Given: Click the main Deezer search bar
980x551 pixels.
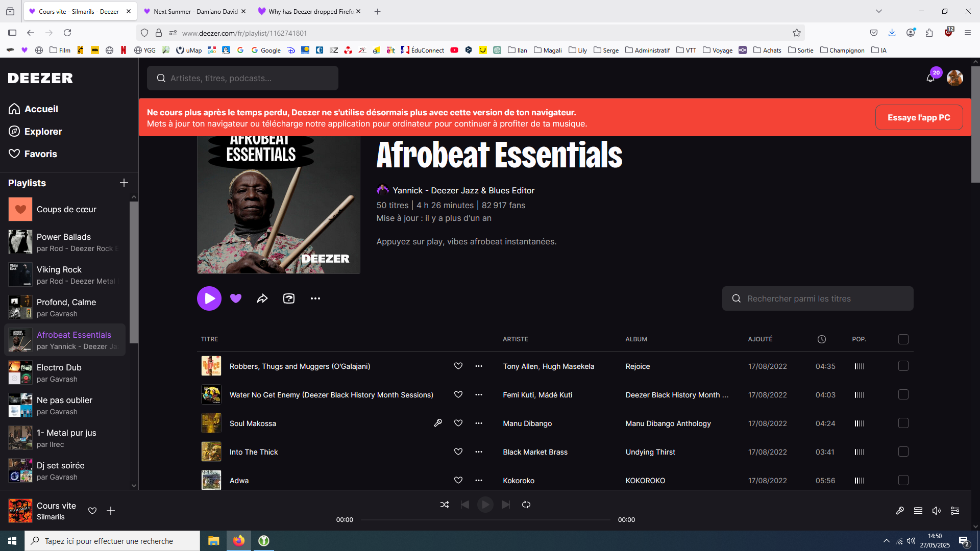Looking at the screenshot, I should [x=242, y=78].
